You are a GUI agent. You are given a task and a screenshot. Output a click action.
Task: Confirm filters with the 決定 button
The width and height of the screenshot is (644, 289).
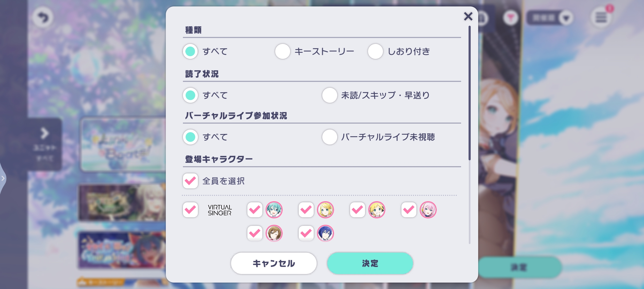tap(370, 263)
